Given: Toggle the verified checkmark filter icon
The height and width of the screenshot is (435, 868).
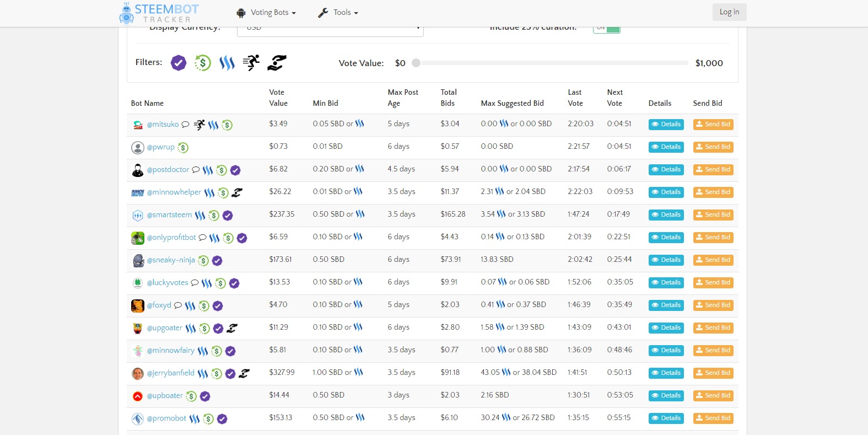Looking at the screenshot, I should [x=179, y=63].
